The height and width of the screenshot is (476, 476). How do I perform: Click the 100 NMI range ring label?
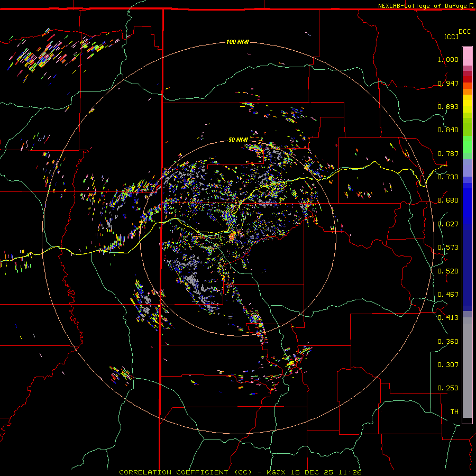(x=237, y=42)
